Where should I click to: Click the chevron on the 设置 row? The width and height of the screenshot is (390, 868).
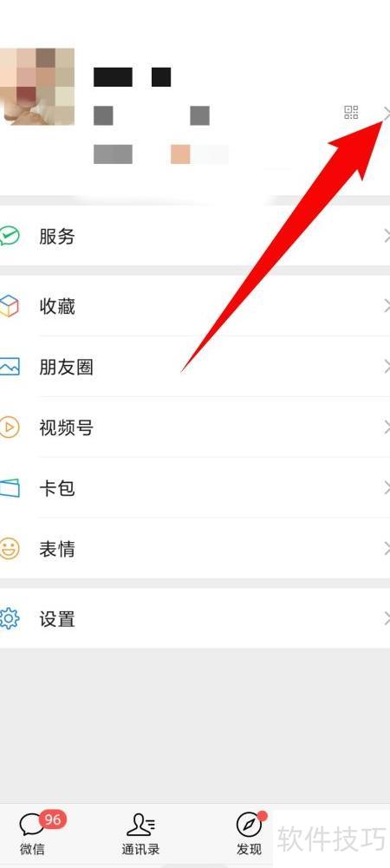(x=387, y=618)
